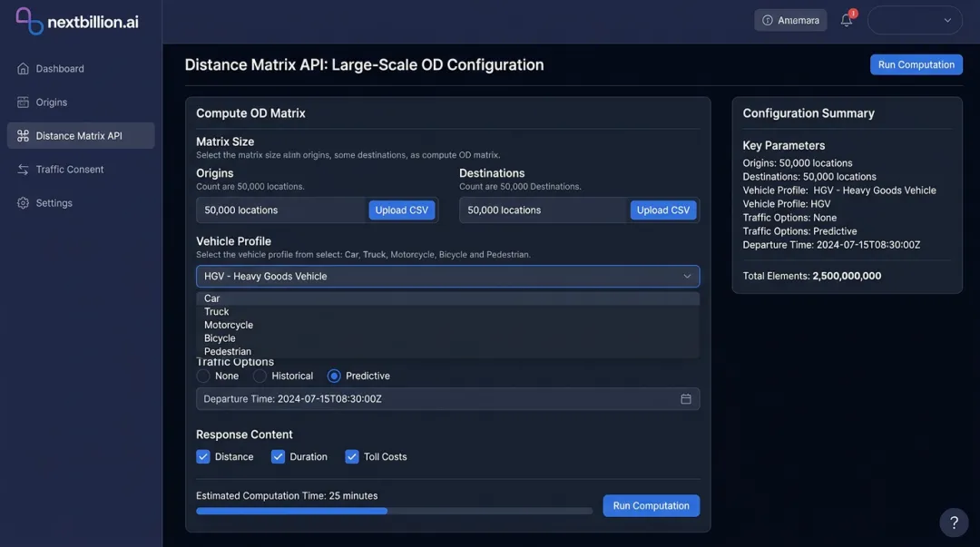Click the Dashboard home icon

click(x=23, y=69)
